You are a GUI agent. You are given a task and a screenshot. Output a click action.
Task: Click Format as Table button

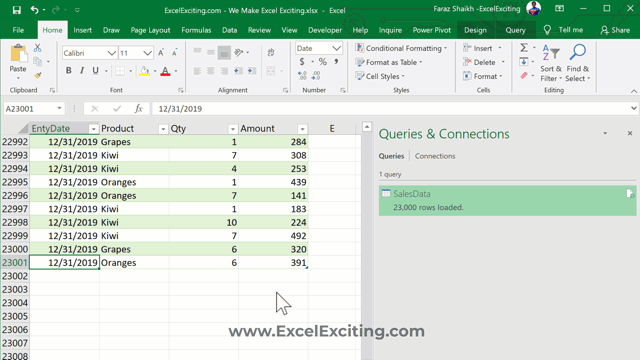[389, 62]
